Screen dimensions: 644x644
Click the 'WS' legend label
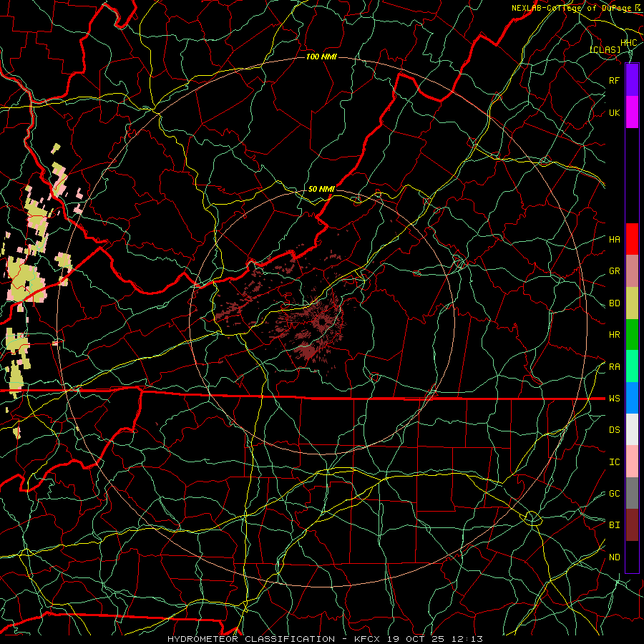click(x=615, y=399)
